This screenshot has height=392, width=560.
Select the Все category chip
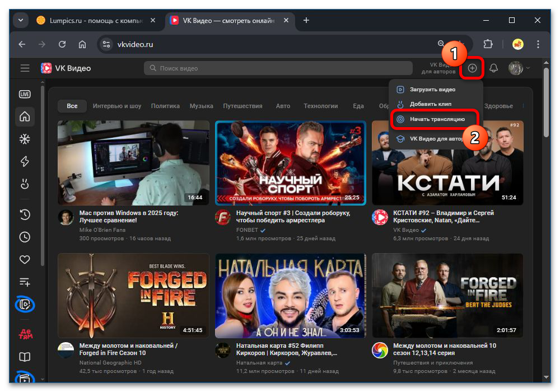tap(72, 106)
